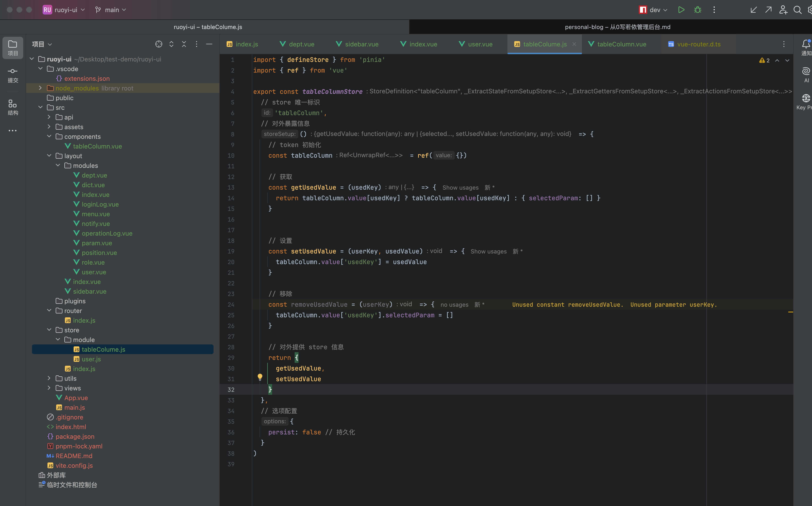Open the Structure tool window
Viewport: 812px width, 506px height.
(13, 107)
